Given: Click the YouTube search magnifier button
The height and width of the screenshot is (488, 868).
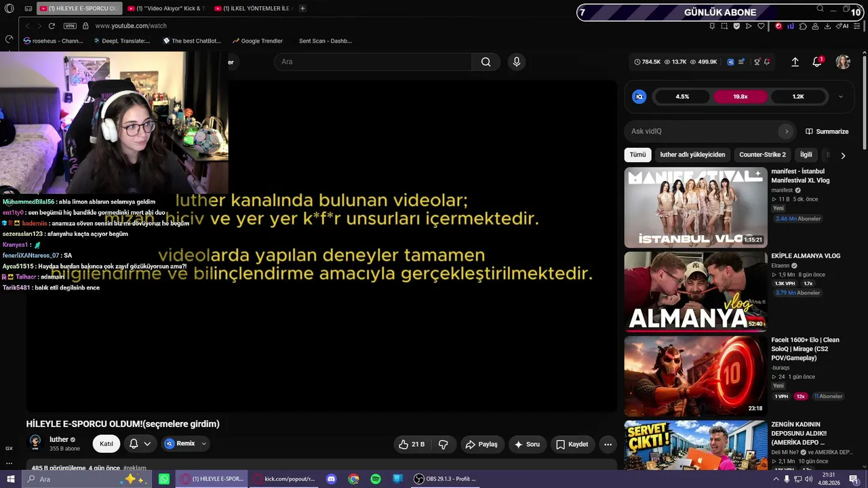Looking at the screenshot, I should 486,62.
